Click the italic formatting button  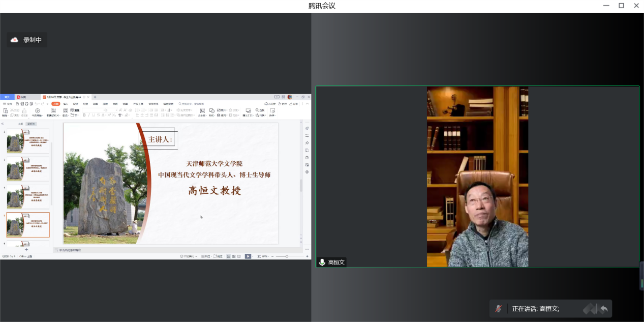pyautogui.click(x=88, y=115)
